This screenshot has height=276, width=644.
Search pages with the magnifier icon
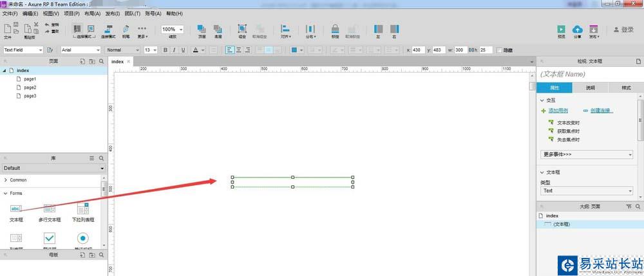101,61
